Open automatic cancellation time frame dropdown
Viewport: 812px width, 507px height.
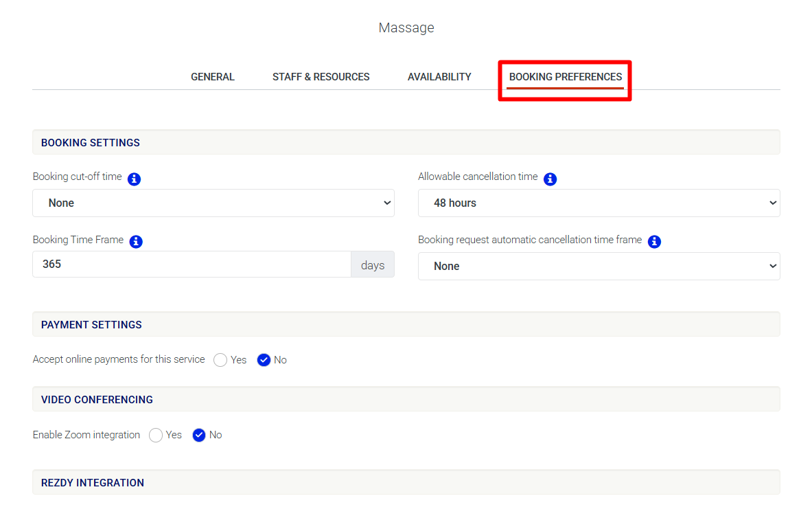click(x=599, y=266)
